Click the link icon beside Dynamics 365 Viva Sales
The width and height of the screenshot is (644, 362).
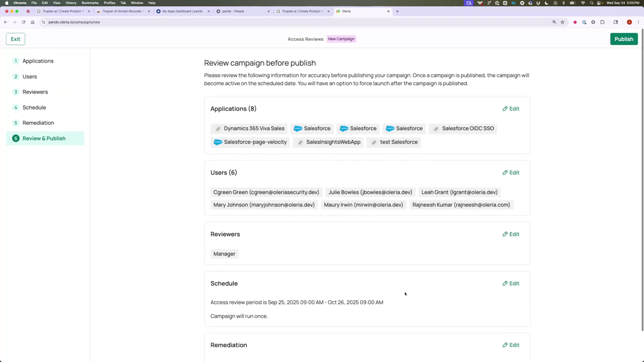click(x=218, y=129)
